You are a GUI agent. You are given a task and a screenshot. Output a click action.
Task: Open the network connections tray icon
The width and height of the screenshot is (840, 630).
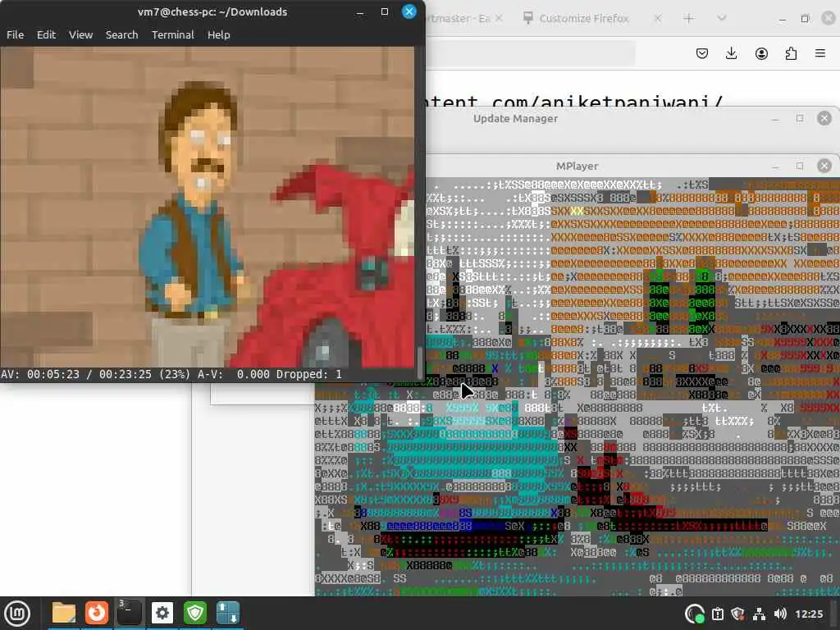[x=759, y=614]
